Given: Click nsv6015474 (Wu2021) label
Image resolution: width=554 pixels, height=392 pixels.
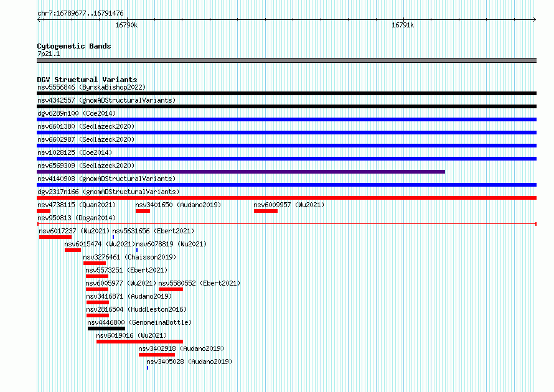Looking at the screenshot, I should pyautogui.click(x=100, y=244).
